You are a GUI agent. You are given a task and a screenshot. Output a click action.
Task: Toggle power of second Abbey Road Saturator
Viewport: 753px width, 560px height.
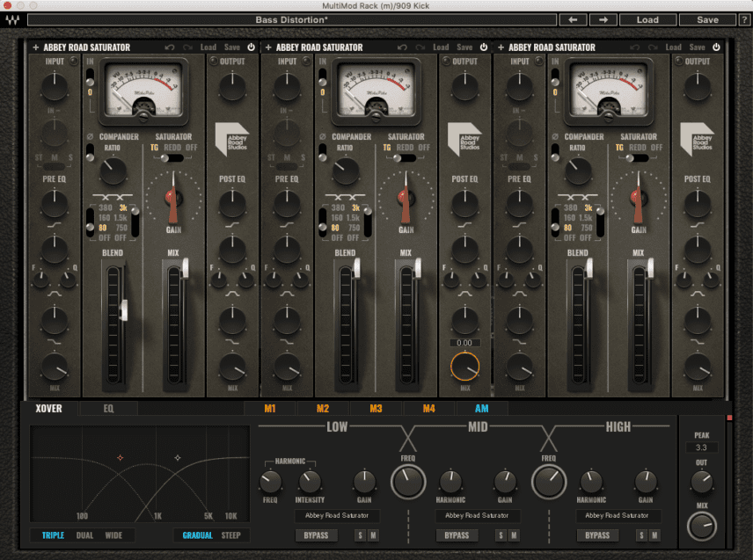484,47
